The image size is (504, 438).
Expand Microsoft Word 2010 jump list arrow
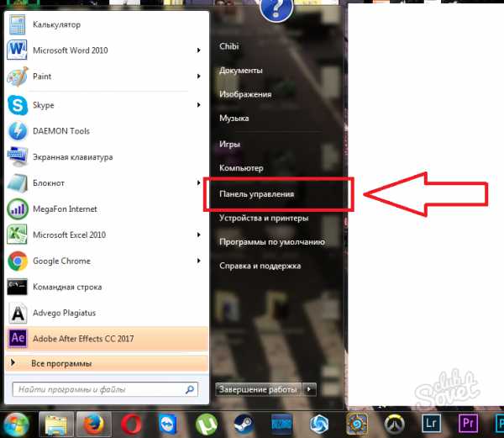198,50
